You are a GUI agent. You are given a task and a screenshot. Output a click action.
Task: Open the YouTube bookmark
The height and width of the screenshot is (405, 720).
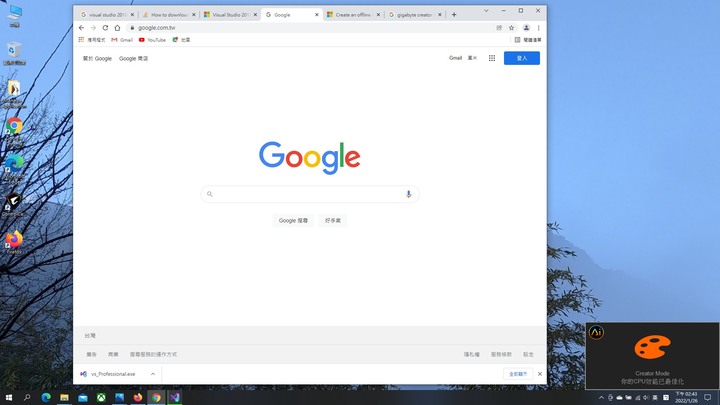(x=152, y=40)
